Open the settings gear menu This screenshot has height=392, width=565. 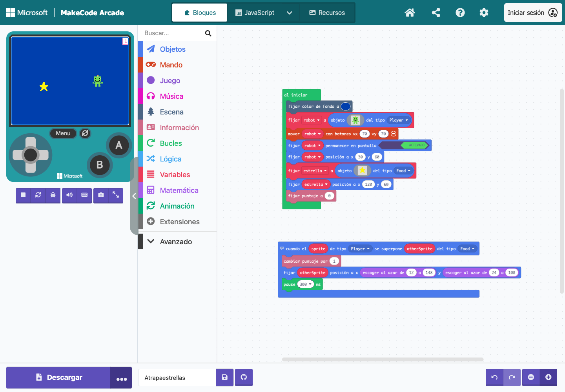[484, 13]
